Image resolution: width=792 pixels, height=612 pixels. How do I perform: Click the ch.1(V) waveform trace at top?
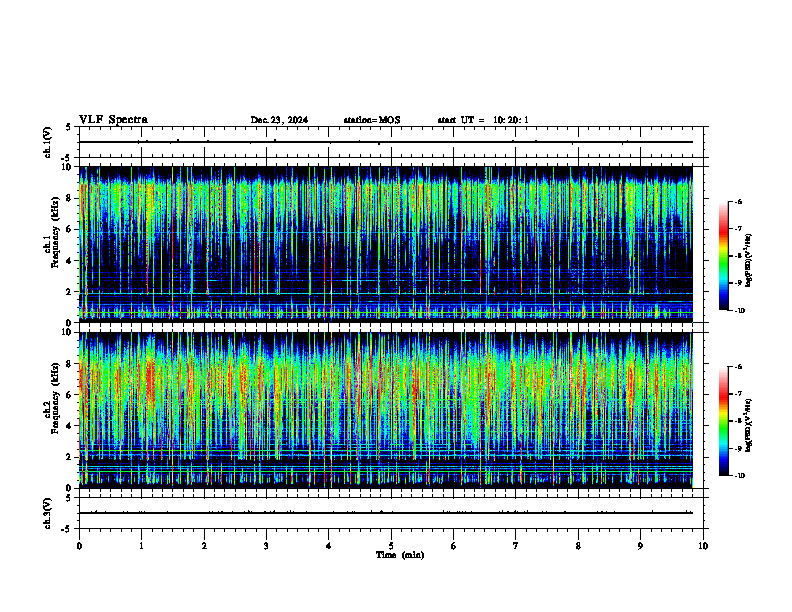[386, 142]
